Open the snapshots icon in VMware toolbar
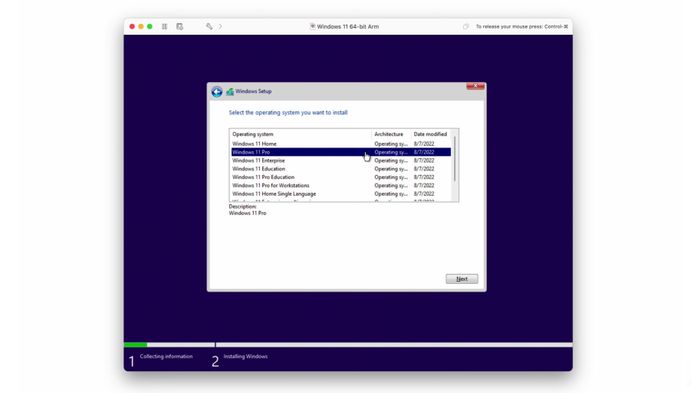 click(180, 27)
